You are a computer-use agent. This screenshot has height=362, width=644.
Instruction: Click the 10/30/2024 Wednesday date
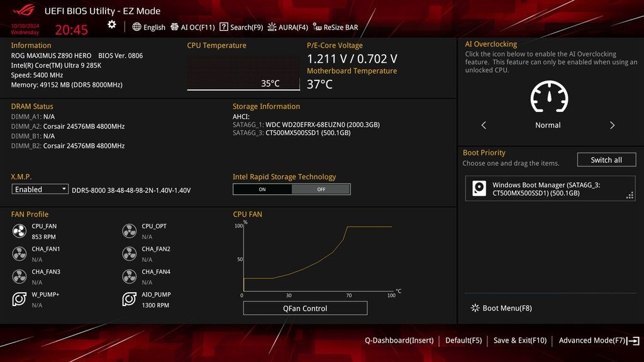point(25,29)
